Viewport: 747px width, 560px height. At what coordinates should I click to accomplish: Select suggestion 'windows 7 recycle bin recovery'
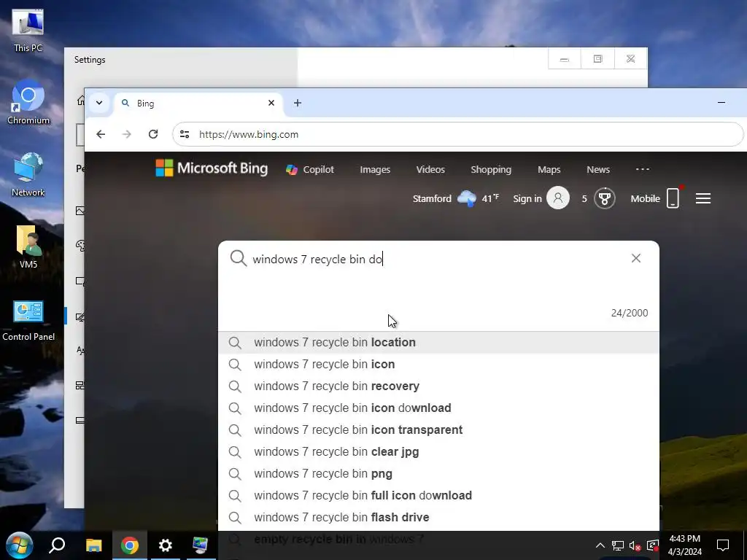[x=438, y=386]
